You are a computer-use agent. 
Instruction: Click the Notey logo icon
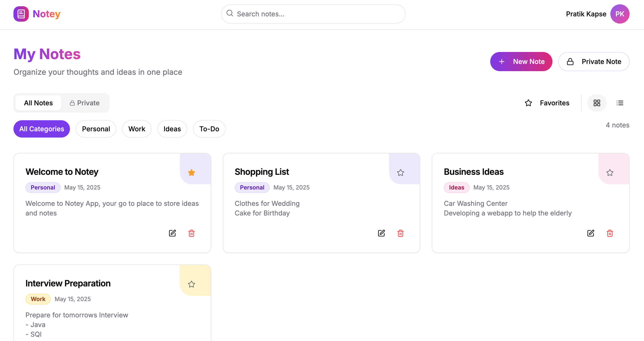pos(21,14)
